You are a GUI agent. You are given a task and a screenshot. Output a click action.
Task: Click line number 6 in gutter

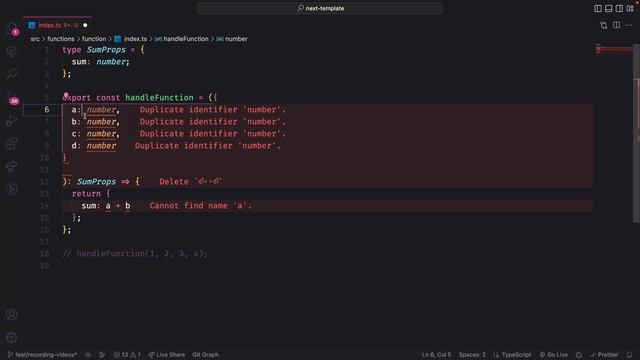tap(47, 109)
